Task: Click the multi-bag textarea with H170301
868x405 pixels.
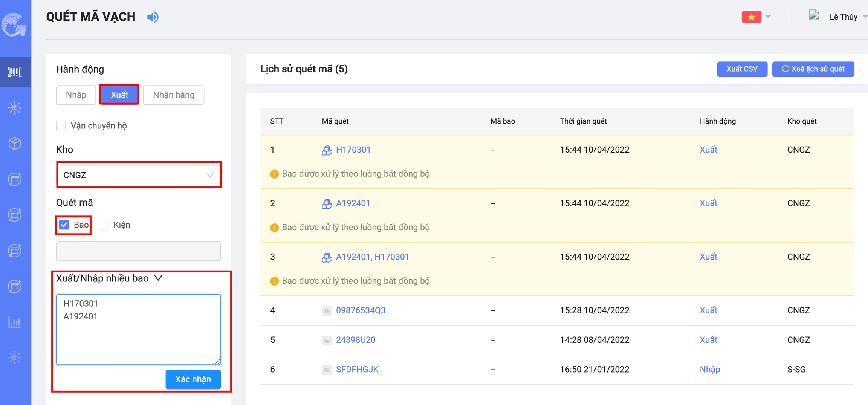Action: 139,330
